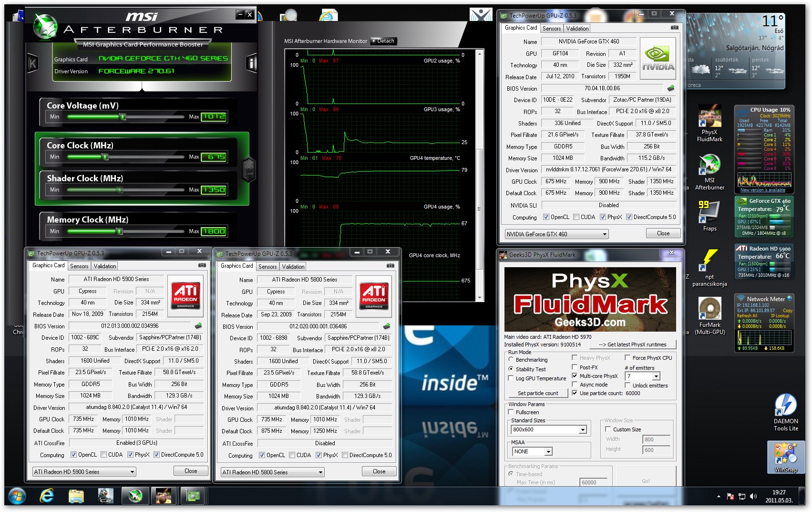Open Fraps desktop shortcut
The image size is (812, 512).
point(709,216)
